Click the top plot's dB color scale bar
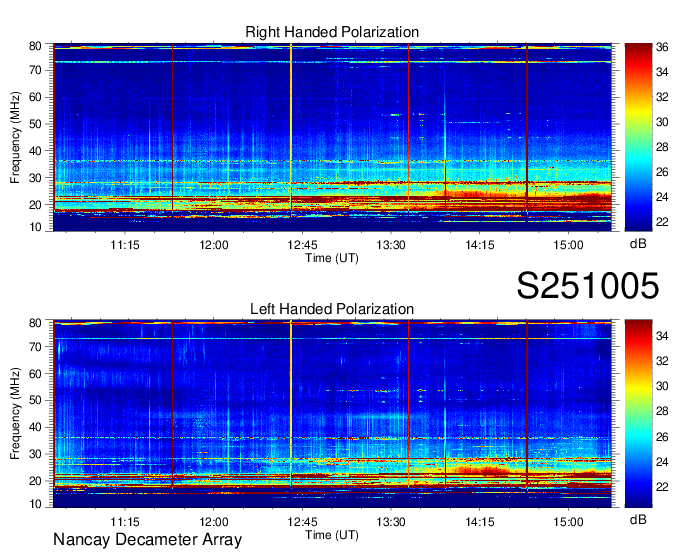This screenshot has height=552, width=680. [637, 137]
